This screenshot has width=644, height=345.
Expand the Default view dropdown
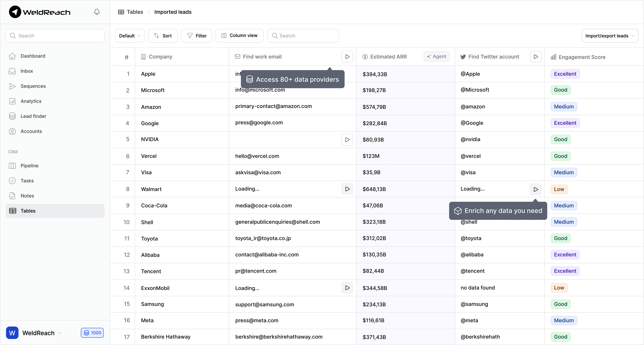point(130,36)
